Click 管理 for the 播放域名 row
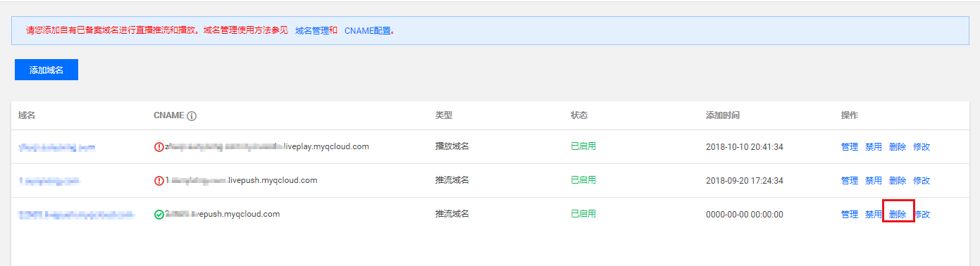This screenshot has height=266, width=980. [x=850, y=147]
